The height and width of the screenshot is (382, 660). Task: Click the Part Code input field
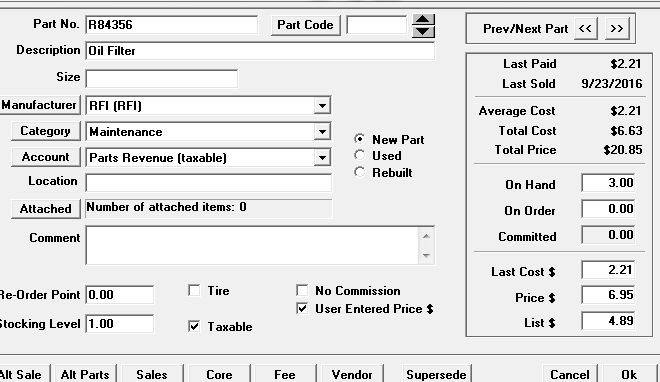(x=377, y=25)
